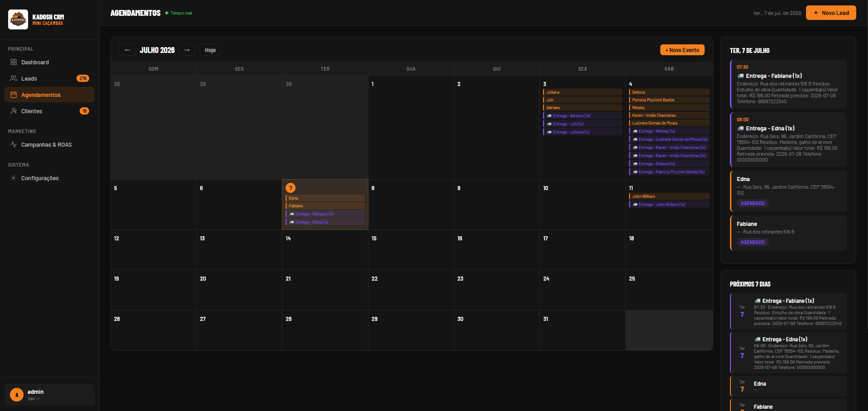This screenshot has width=868, height=411.
Task: Click the Sair logout link
Action: pos(33,399)
